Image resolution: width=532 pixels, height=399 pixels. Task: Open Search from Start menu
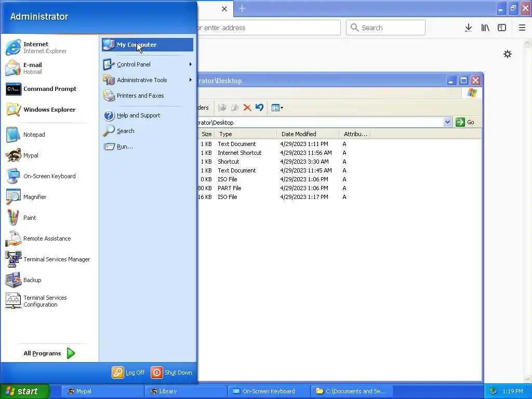[147, 131]
